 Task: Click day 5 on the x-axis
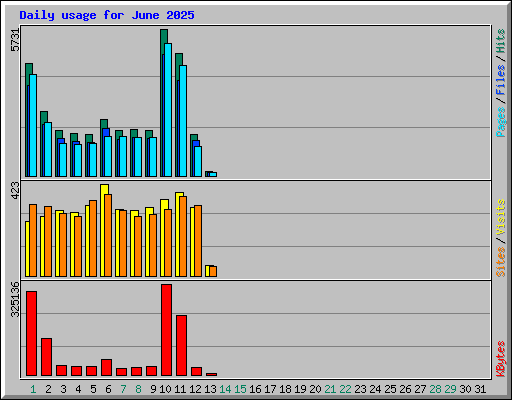click(x=93, y=389)
